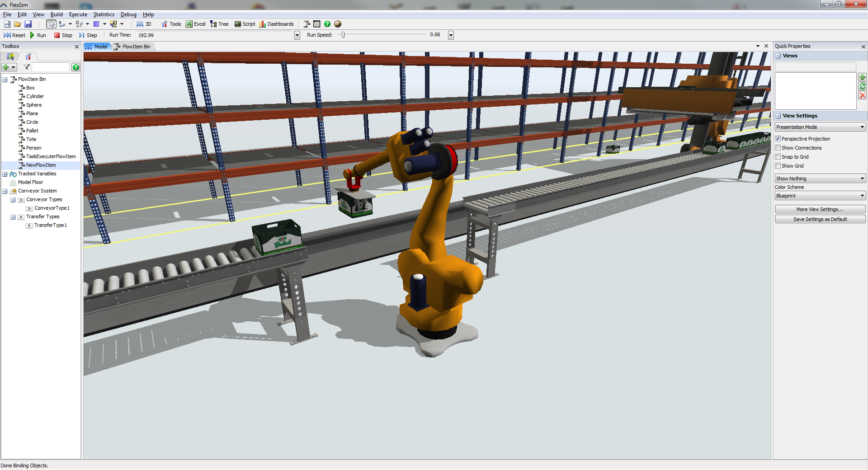Click the More View Settings button

820,209
